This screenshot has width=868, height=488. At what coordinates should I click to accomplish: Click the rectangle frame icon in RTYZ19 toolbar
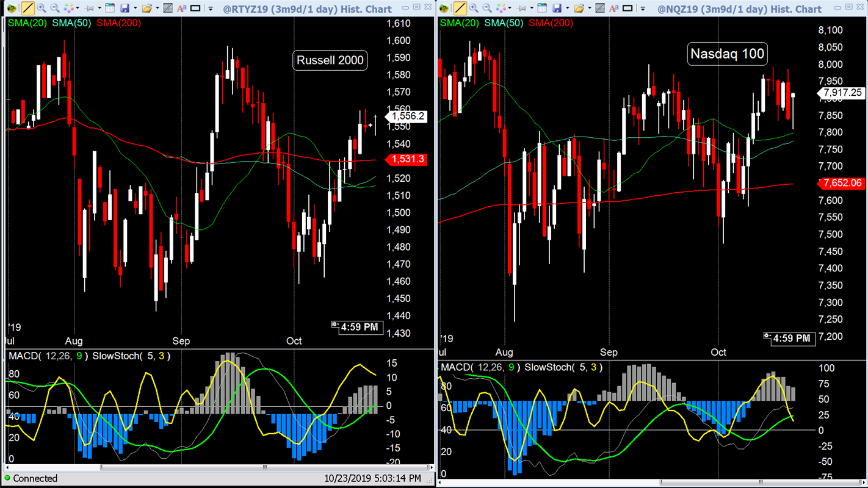(195, 9)
